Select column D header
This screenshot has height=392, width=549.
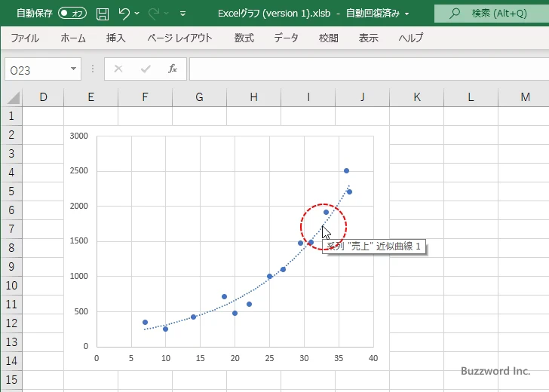click(43, 97)
